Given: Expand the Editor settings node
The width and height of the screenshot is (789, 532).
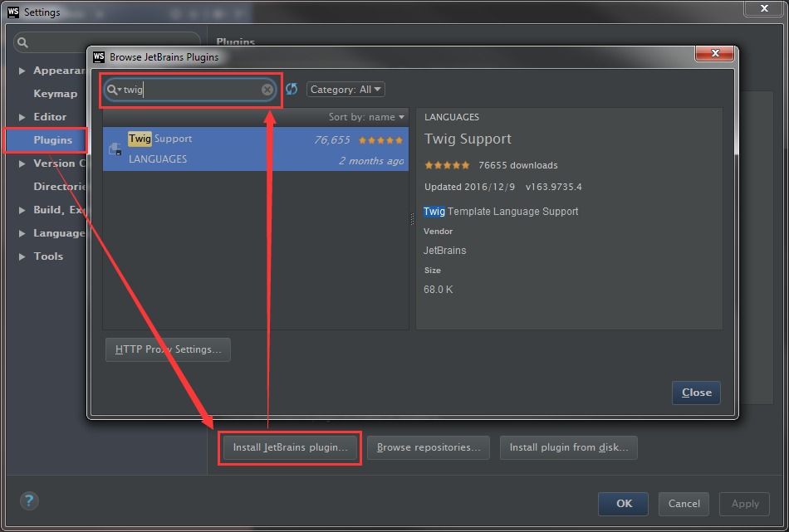Looking at the screenshot, I should tap(22, 117).
